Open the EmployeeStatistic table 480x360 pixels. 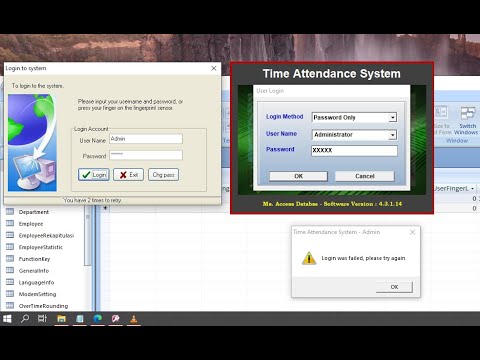(41, 247)
